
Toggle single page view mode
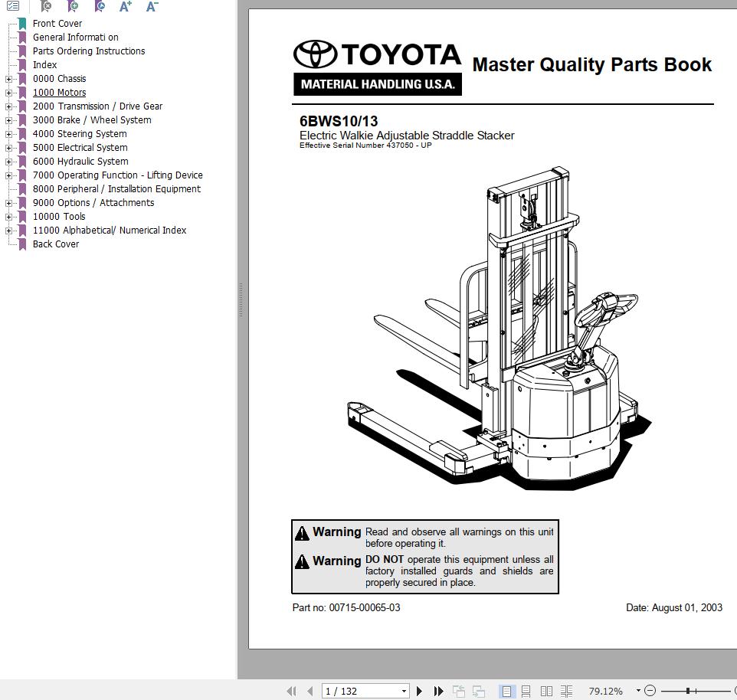pyautogui.click(x=508, y=691)
